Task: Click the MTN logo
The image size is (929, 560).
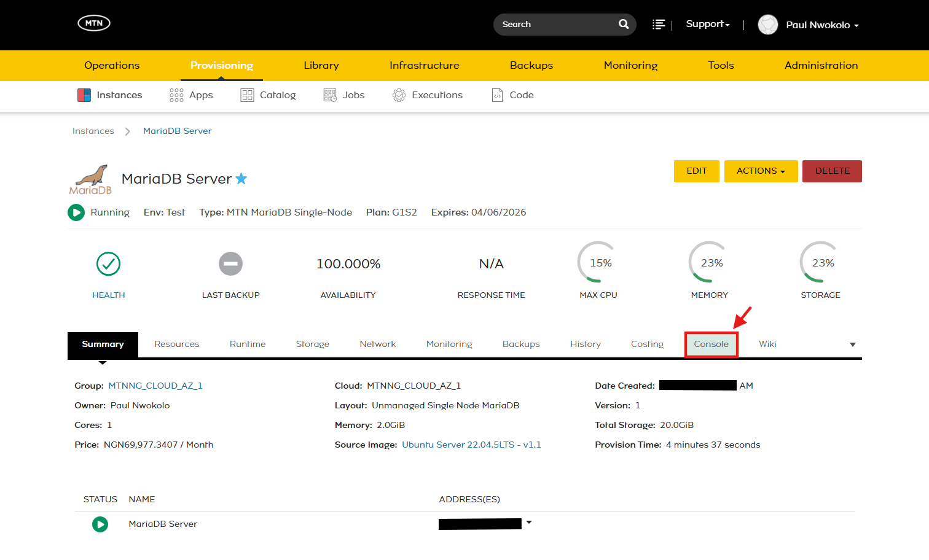Action: [94, 23]
